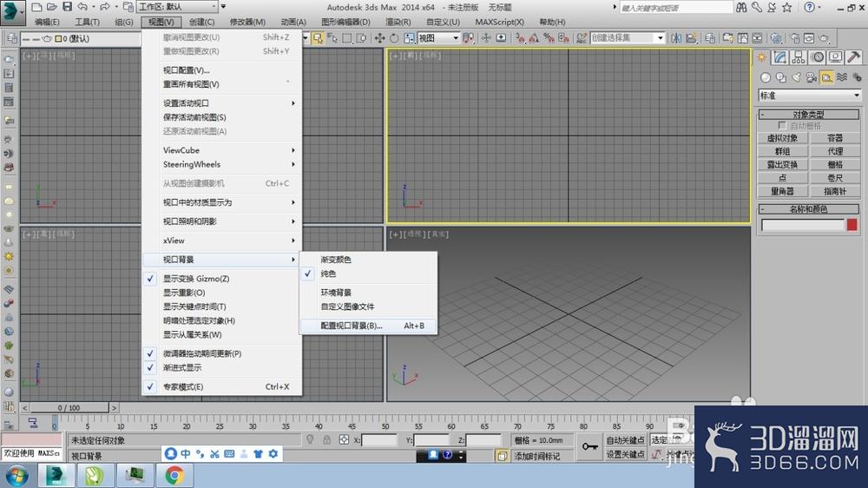Select the Space Warps category icon
Viewport: 868px width, 488px height.
pyautogui.click(x=842, y=77)
